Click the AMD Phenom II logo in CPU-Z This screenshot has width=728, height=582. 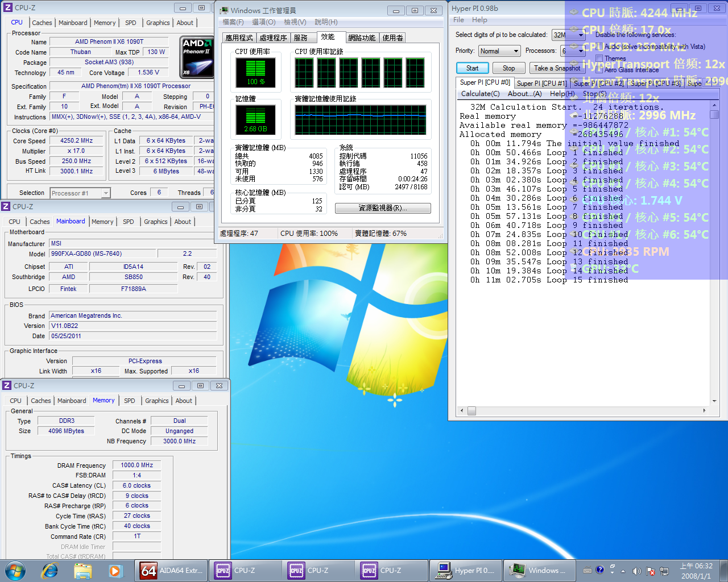coord(196,57)
